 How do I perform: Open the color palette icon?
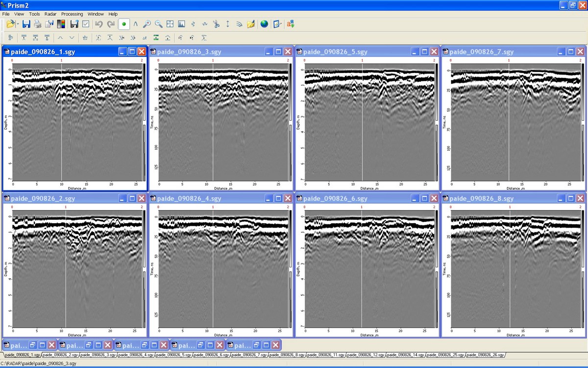coord(61,24)
